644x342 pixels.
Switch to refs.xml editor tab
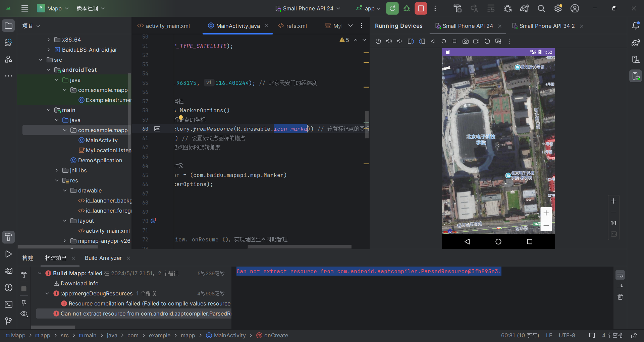pyautogui.click(x=292, y=26)
